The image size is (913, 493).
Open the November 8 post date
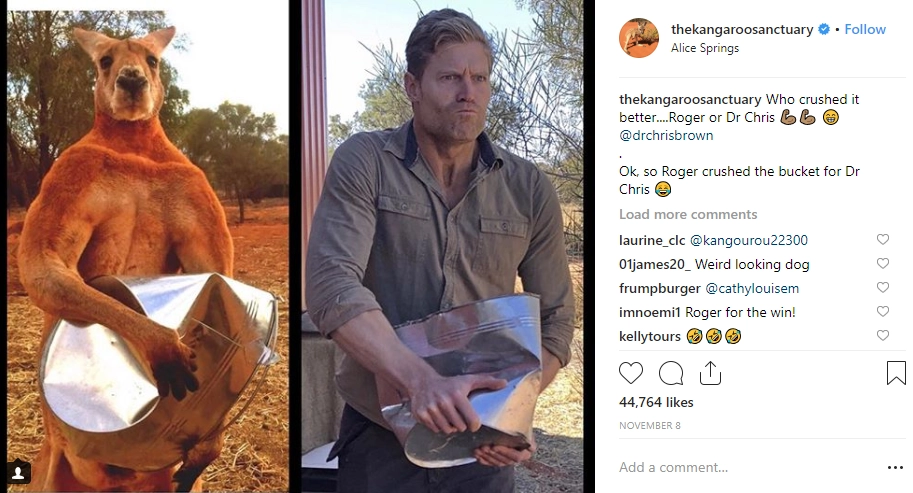(648, 425)
